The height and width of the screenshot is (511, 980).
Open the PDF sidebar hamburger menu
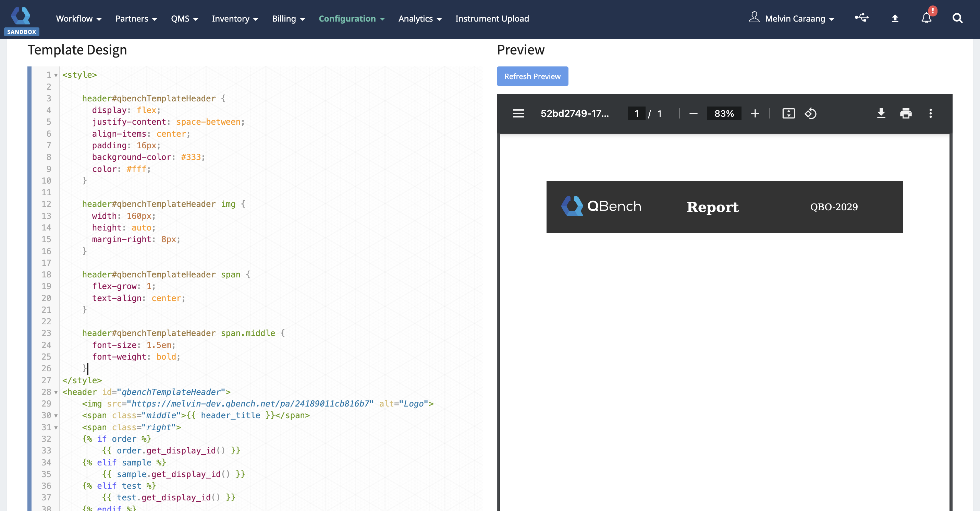pos(518,113)
